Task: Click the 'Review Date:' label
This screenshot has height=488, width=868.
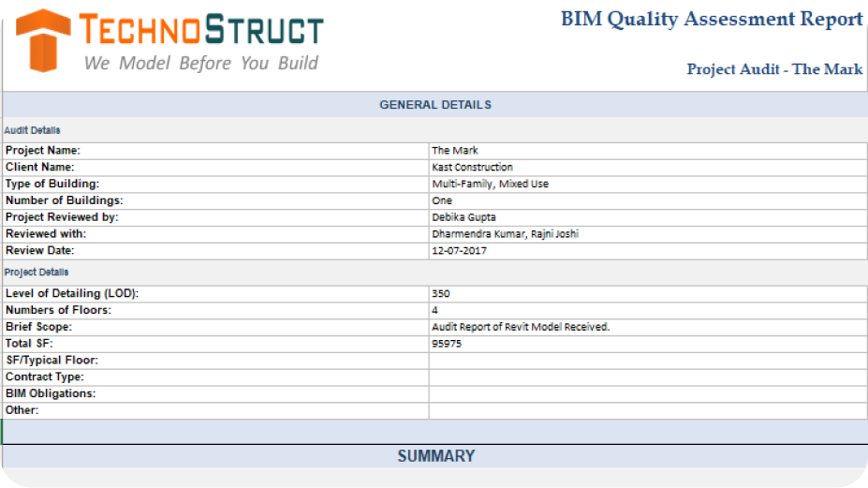Action: 40,250
